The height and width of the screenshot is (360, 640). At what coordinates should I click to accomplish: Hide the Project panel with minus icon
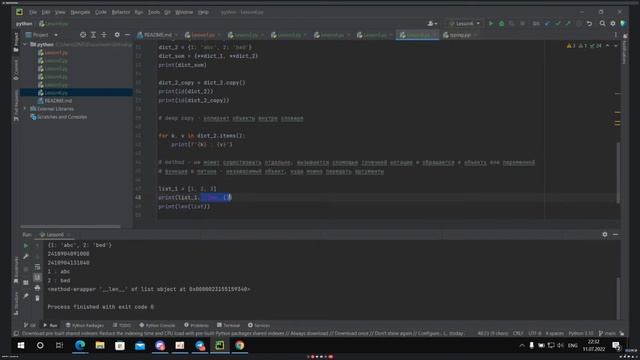click(x=127, y=35)
